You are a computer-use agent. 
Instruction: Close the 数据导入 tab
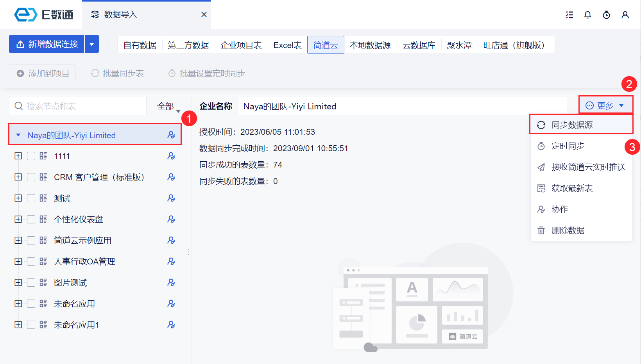[x=204, y=14]
